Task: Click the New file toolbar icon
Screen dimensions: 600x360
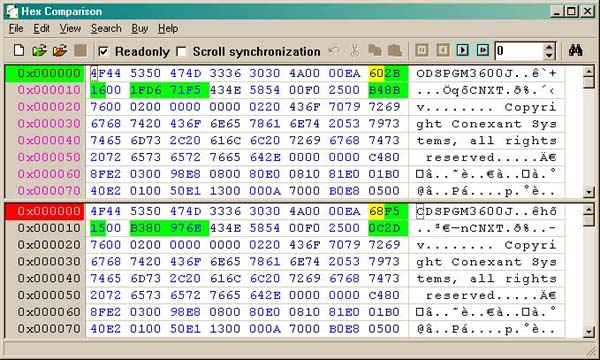Action: pos(19,50)
